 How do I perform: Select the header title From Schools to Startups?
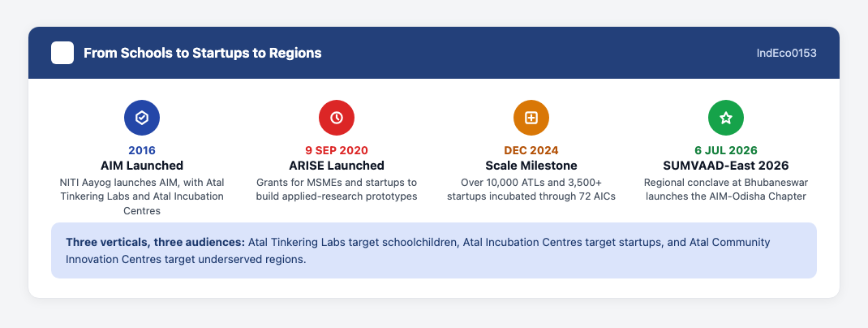(203, 54)
